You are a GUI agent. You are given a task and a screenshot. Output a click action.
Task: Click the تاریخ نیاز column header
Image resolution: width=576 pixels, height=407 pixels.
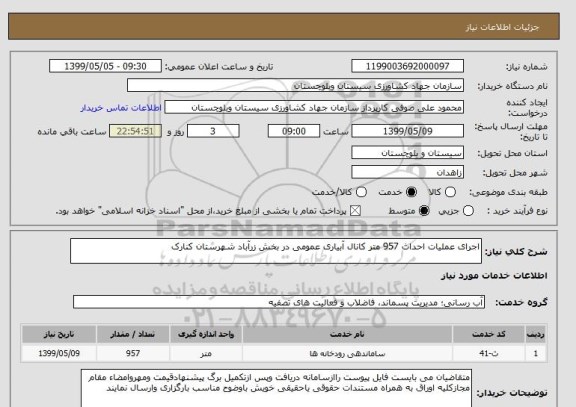(x=59, y=334)
